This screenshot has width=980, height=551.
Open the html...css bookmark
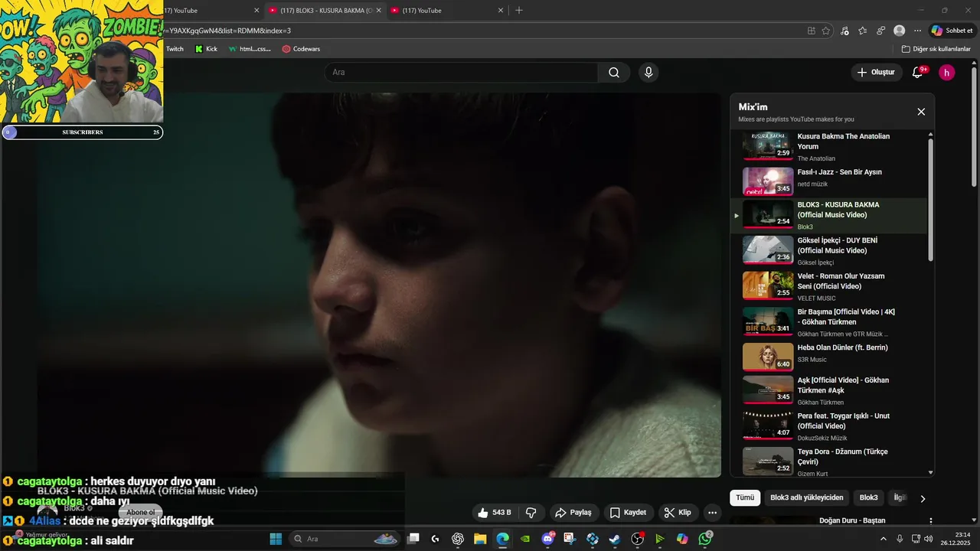pyautogui.click(x=250, y=49)
